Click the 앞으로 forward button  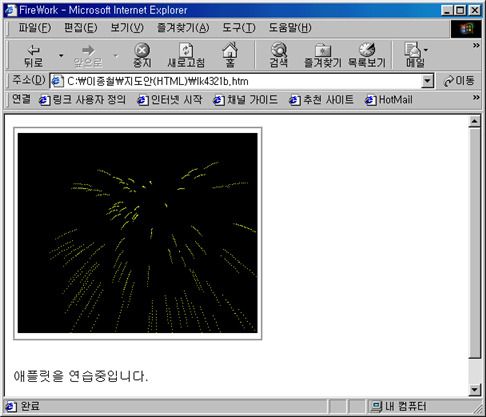point(88,55)
